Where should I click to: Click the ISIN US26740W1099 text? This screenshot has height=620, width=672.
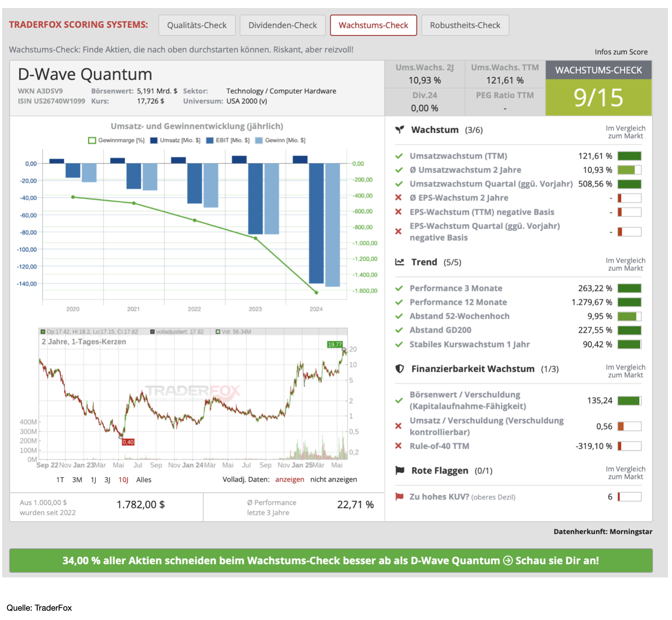[51, 101]
